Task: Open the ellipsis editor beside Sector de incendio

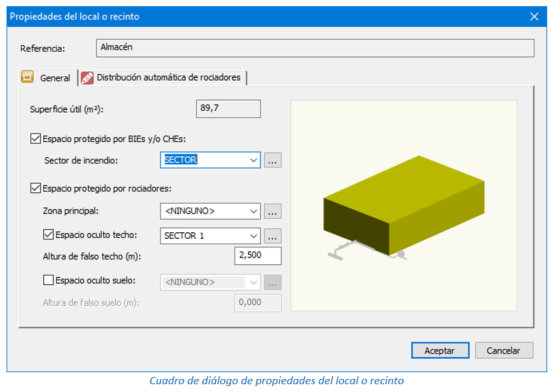Action: pos(272,160)
